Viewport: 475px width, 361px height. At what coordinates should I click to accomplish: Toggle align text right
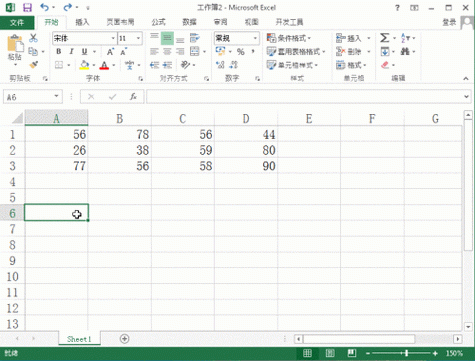pos(180,52)
